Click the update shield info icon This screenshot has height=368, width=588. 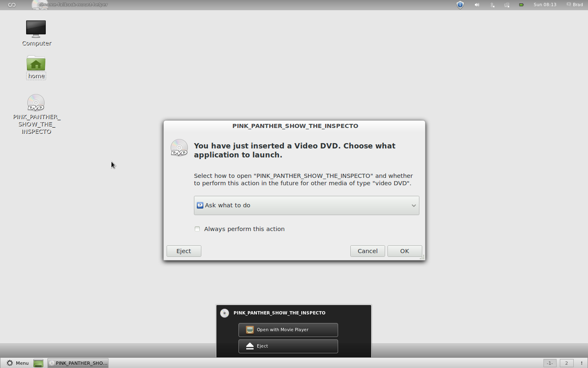460,5
